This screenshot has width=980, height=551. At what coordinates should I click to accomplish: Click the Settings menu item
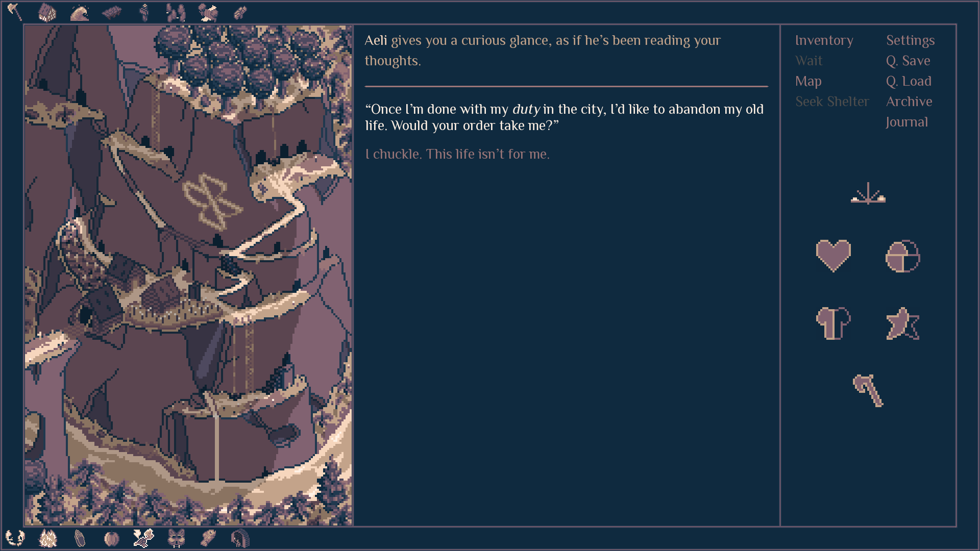(910, 40)
